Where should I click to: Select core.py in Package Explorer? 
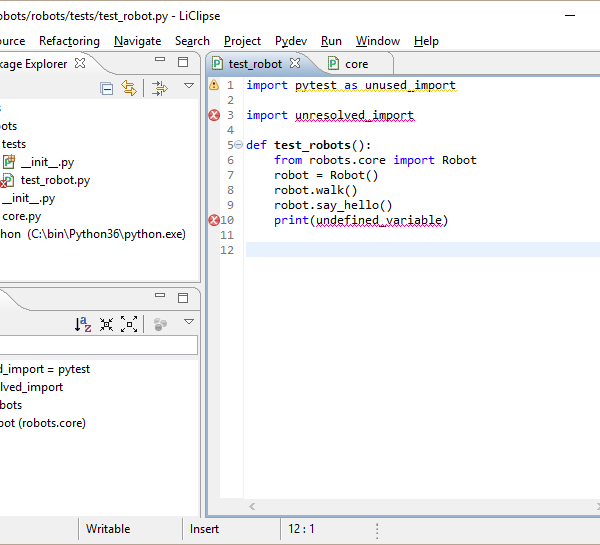pyautogui.click(x=21, y=216)
